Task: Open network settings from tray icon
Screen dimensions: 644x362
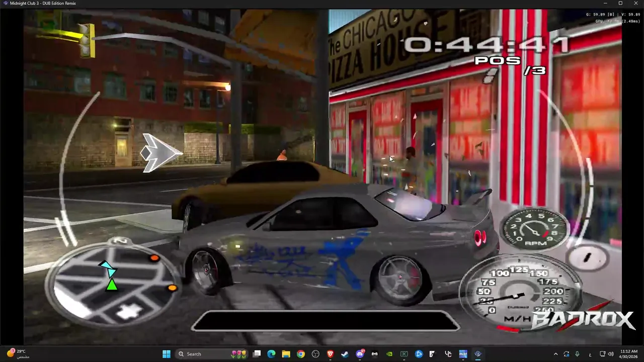Action: tap(602, 354)
